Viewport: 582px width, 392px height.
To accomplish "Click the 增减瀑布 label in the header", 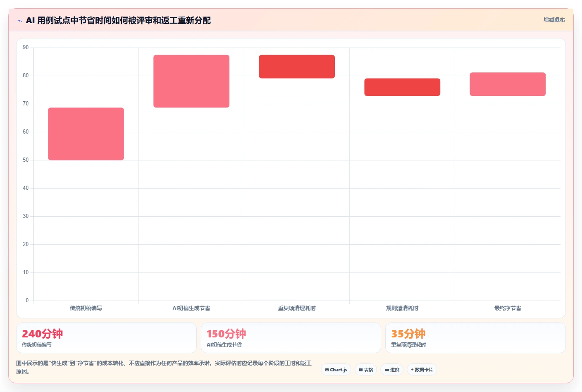I will click(x=554, y=20).
